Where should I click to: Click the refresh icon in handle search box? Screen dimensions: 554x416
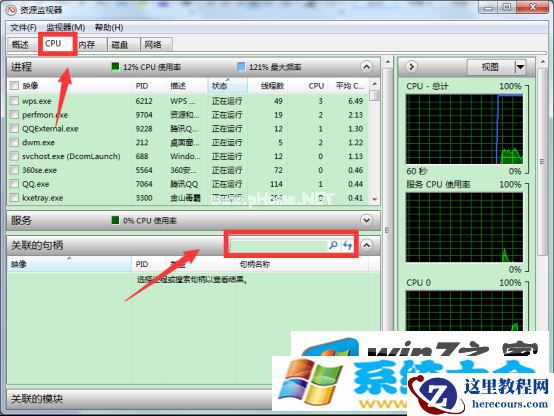pyautogui.click(x=347, y=245)
